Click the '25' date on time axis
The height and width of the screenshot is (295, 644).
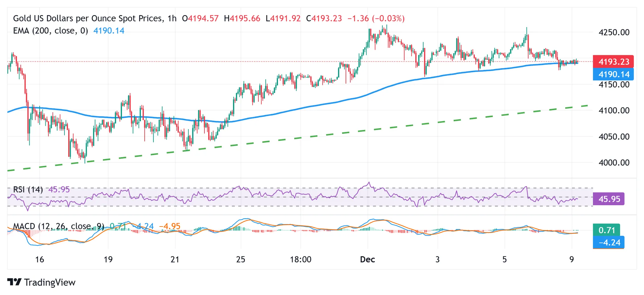(241, 259)
